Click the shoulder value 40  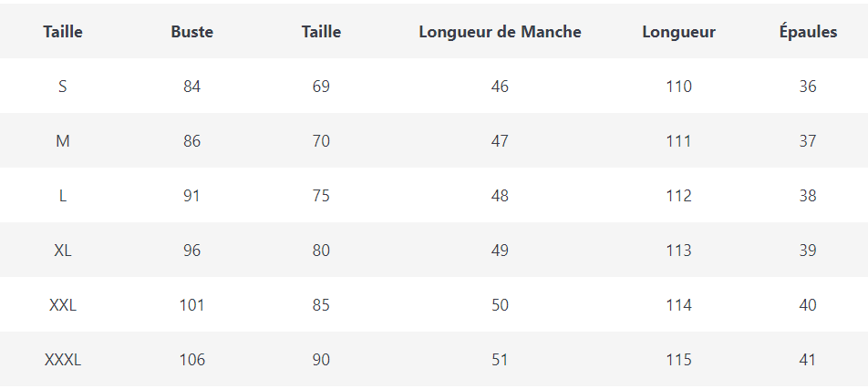coord(808,305)
